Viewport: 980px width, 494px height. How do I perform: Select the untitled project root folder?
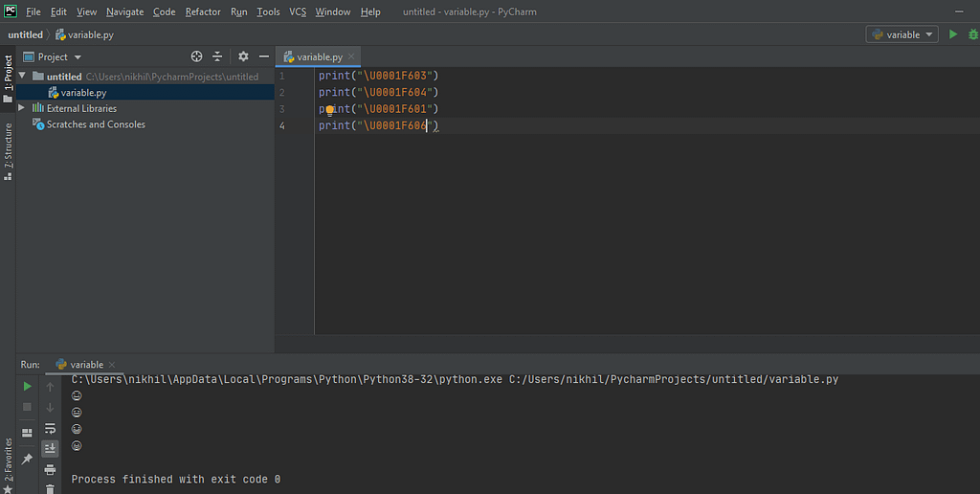tap(145, 77)
